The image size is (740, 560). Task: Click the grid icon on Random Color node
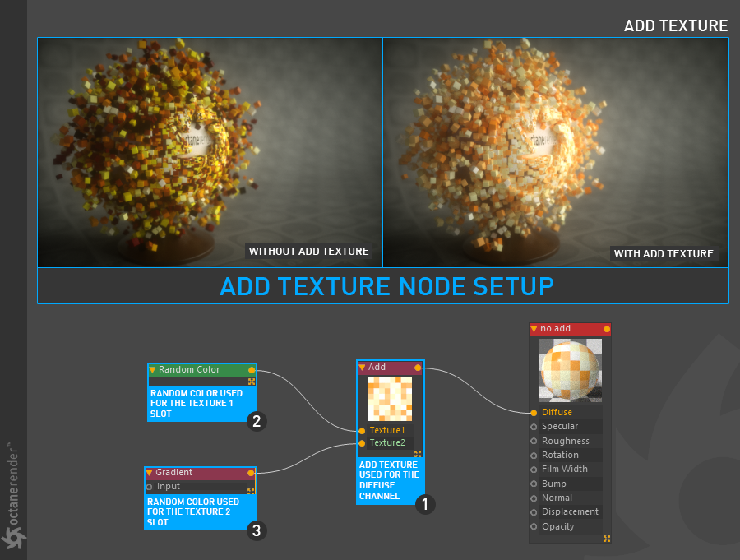pos(252,382)
